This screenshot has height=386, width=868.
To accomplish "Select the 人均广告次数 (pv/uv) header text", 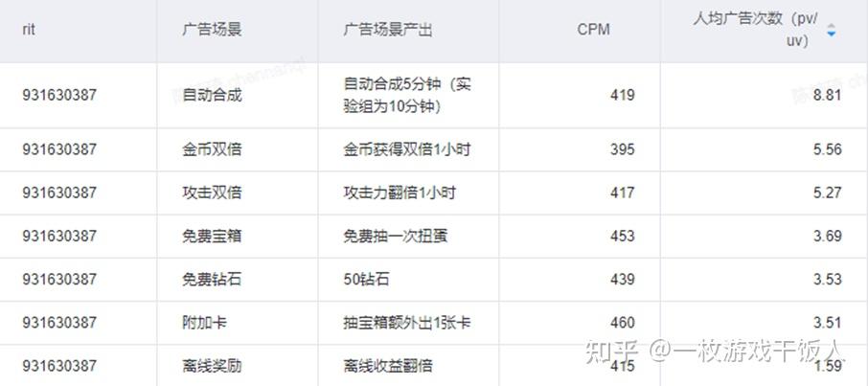I will [756, 30].
